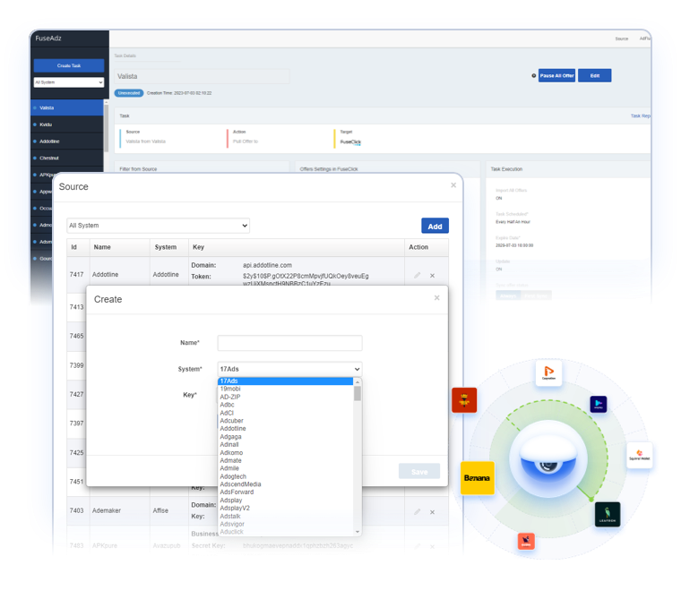
Task: Delete the Addotline source with X icon
Action: click(432, 275)
